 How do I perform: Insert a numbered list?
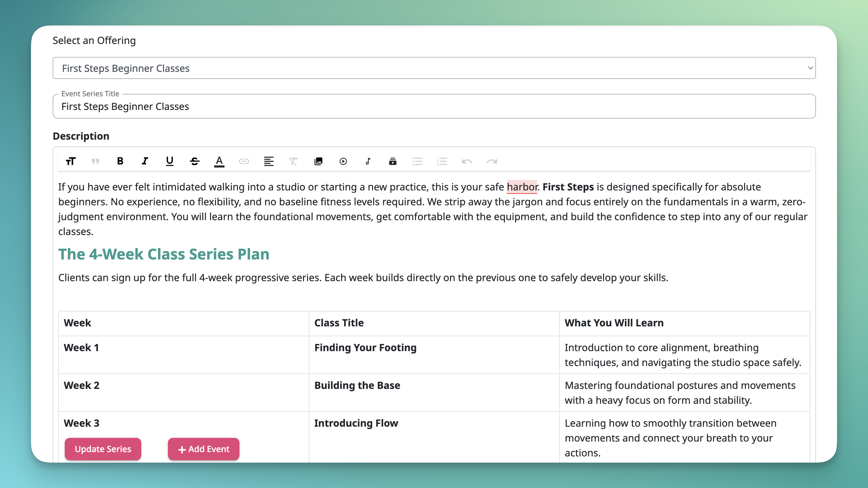(x=442, y=161)
